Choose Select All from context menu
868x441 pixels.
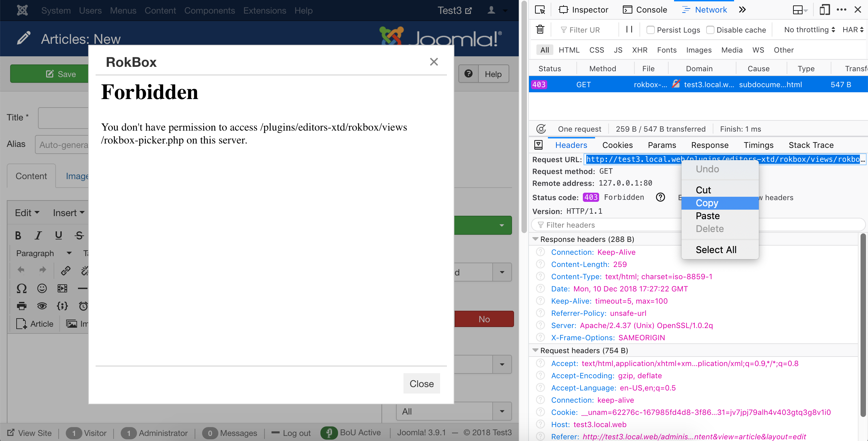720,250
